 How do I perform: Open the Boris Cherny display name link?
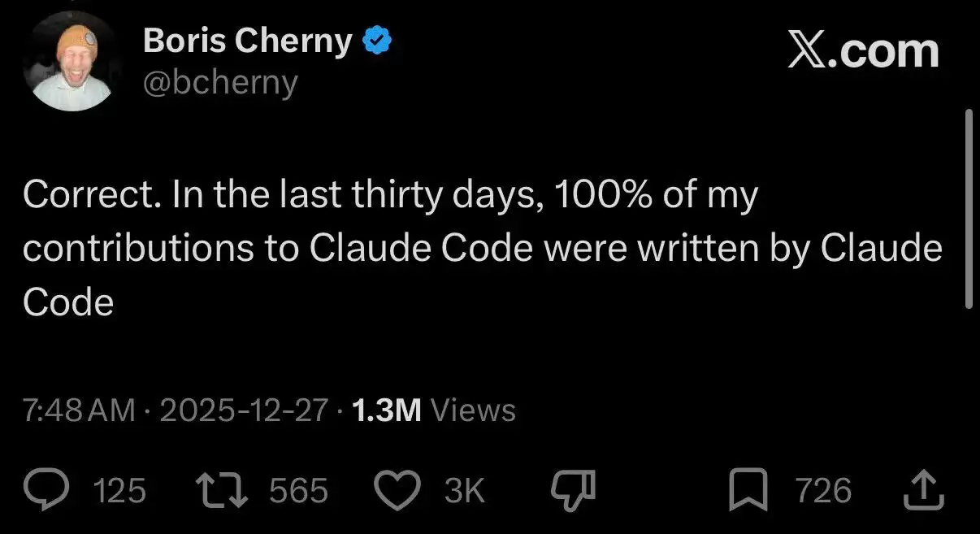248,41
